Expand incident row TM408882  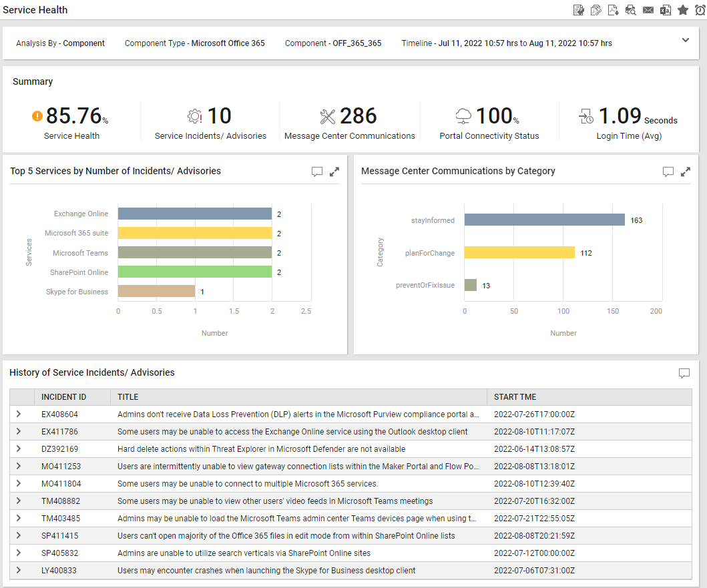coord(19,501)
